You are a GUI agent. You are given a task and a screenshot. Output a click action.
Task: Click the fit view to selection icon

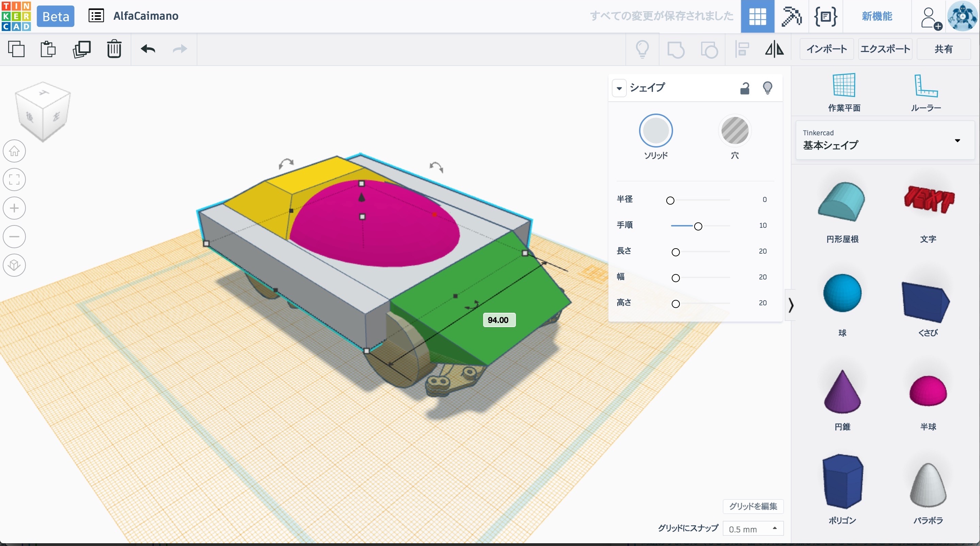[14, 180]
